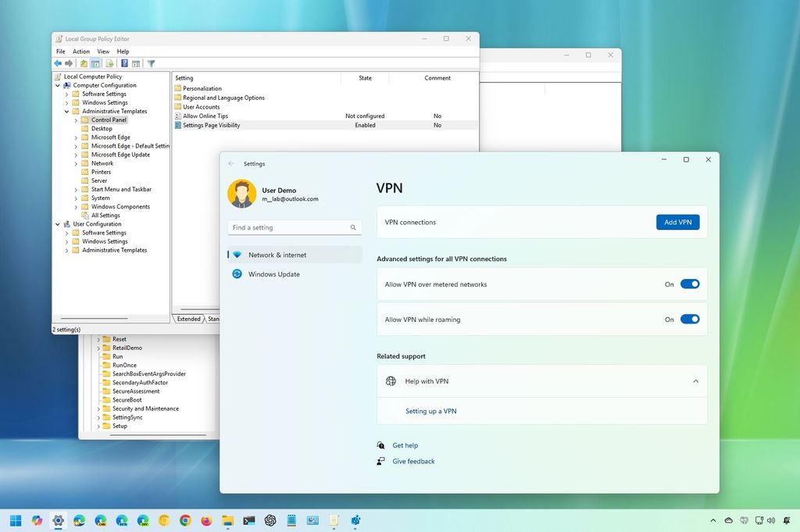The height and width of the screenshot is (532, 800).
Task: Expand the User Configuration node
Action: (57, 224)
